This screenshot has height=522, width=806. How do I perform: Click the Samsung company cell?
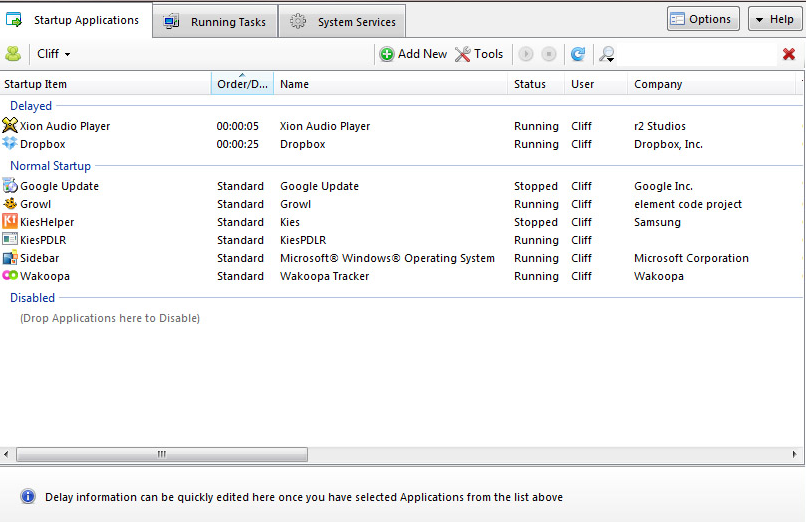coord(657,222)
